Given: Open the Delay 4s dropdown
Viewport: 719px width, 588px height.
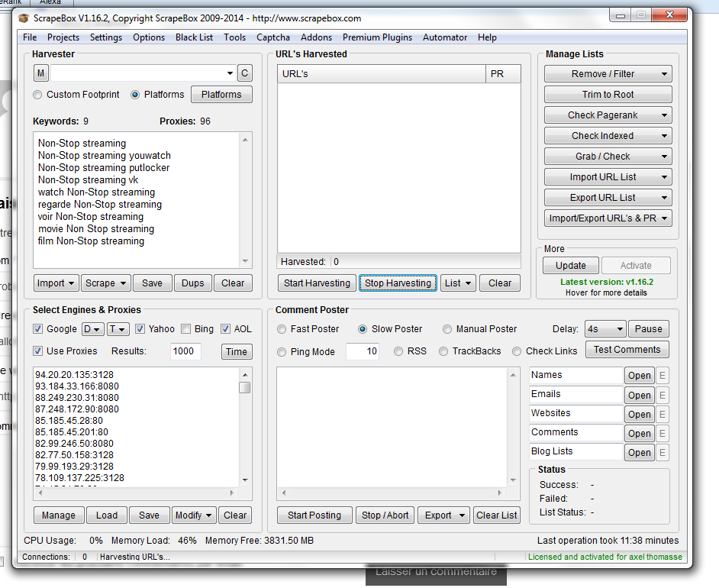Looking at the screenshot, I should (x=605, y=329).
